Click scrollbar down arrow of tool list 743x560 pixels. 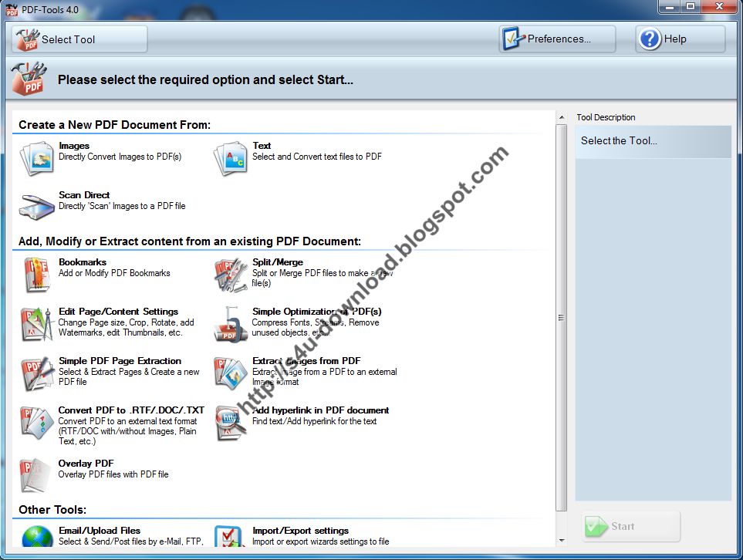coord(562,540)
